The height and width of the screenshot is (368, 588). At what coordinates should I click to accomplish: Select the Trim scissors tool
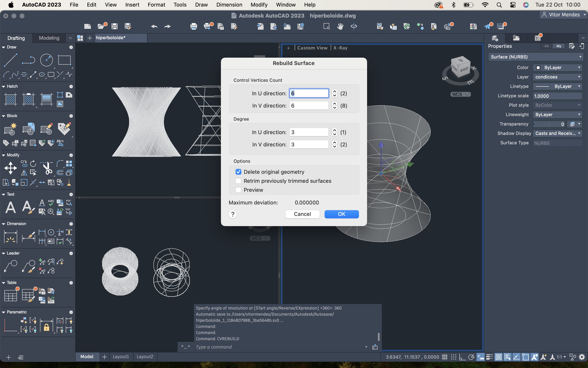point(47,168)
